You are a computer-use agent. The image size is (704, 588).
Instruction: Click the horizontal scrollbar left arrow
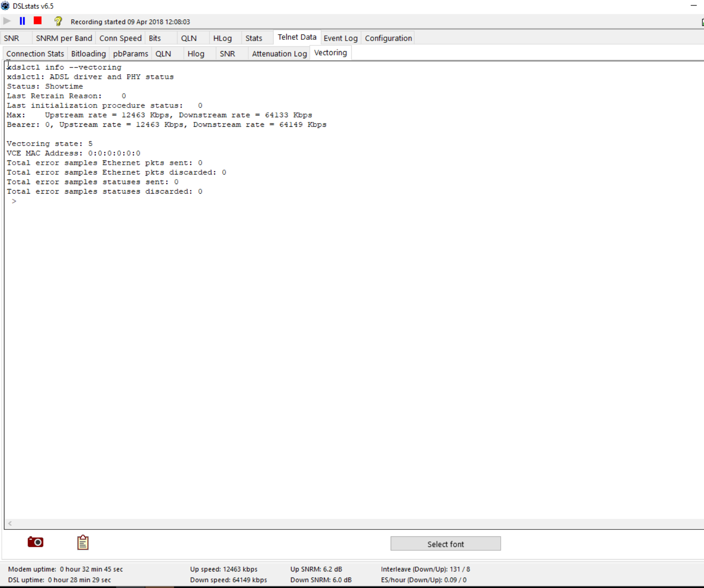coord(10,523)
